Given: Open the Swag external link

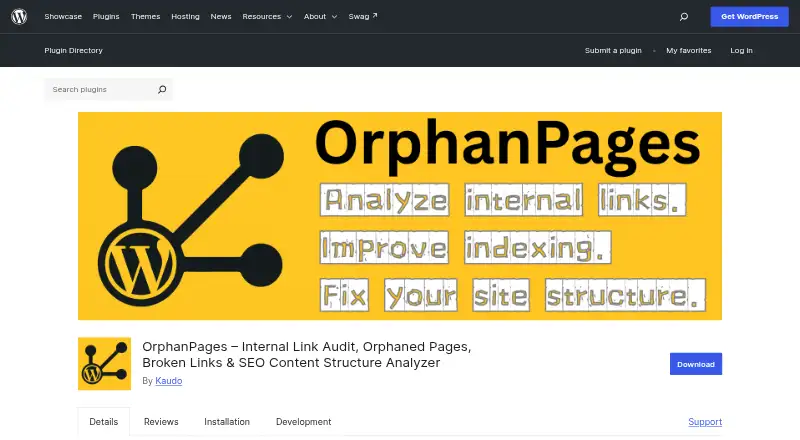Looking at the screenshot, I should click(x=363, y=16).
